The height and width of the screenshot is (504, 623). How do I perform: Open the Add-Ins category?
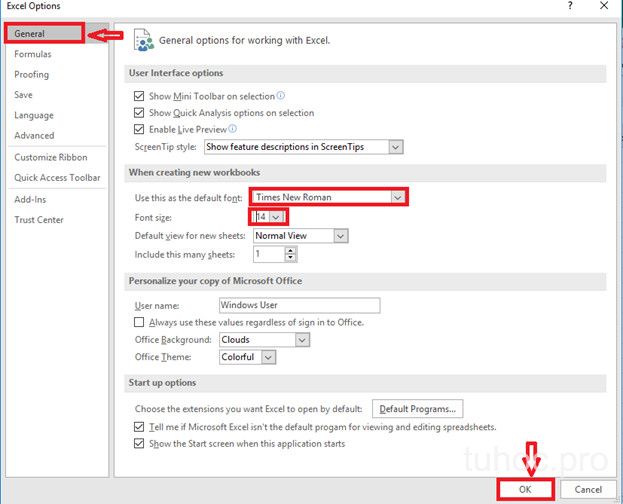[x=30, y=200]
